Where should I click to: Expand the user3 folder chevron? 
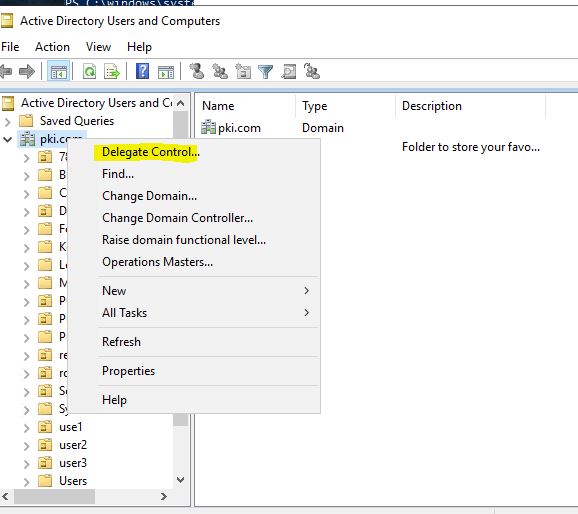(x=26, y=464)
